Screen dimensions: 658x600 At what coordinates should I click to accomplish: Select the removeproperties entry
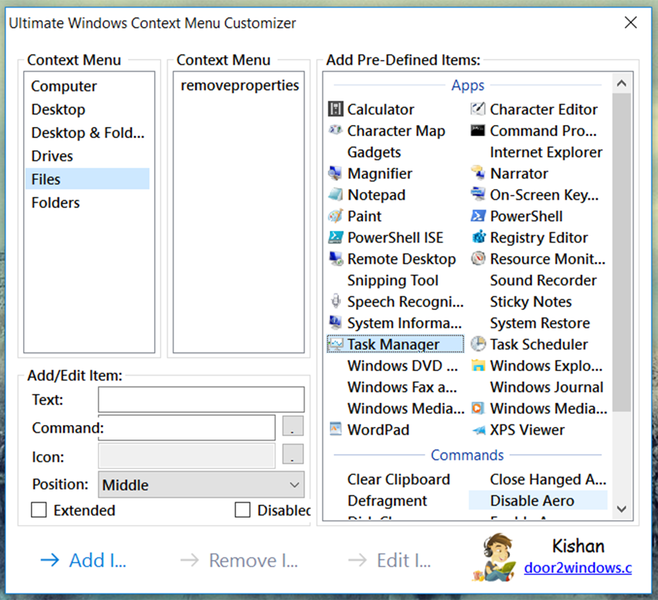[x=239, y=86]
